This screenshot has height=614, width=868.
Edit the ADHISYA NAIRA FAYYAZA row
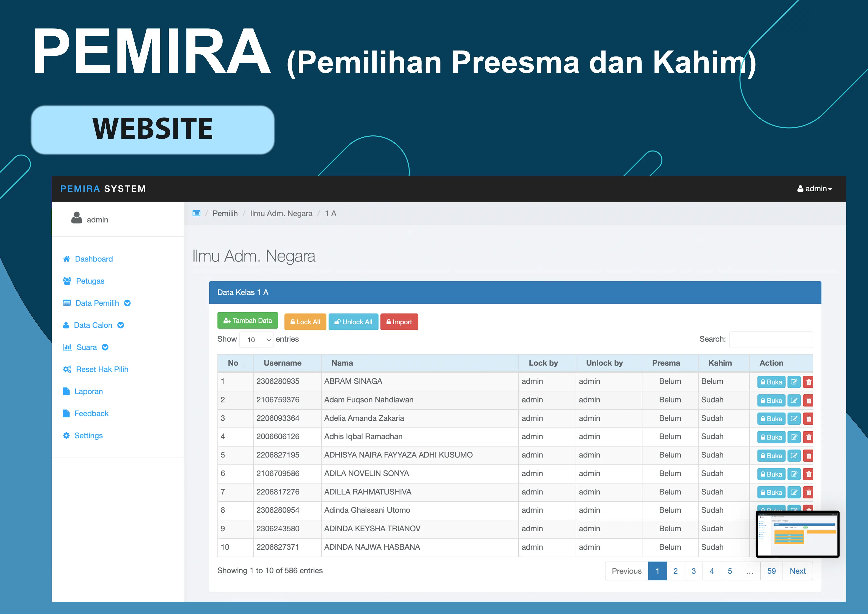(x=794, y=456)
